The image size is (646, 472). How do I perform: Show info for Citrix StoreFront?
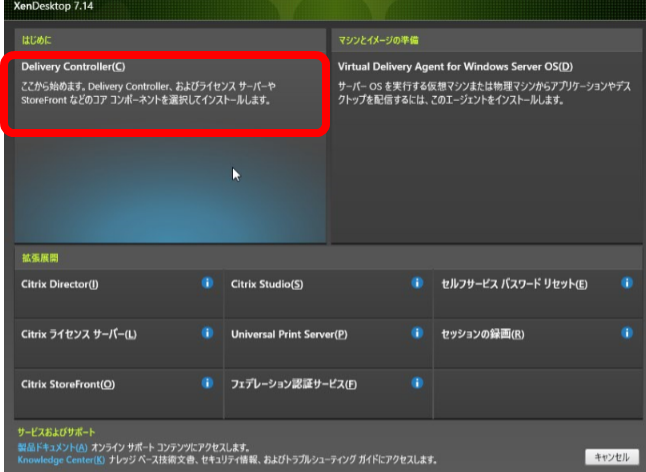pos(207,383)
